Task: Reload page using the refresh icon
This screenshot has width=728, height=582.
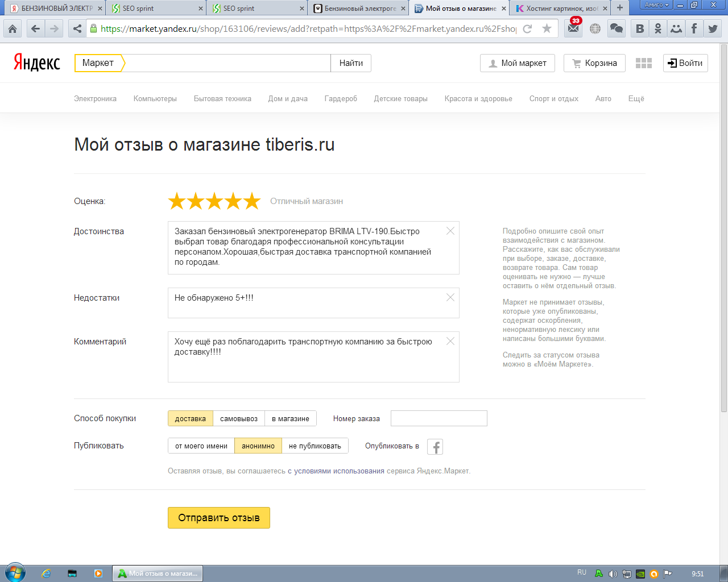Action: [528, 28]
